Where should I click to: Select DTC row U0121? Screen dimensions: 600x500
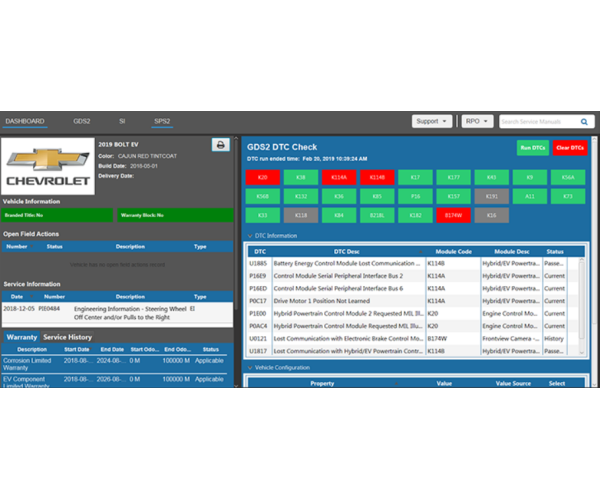pos(413,339)
